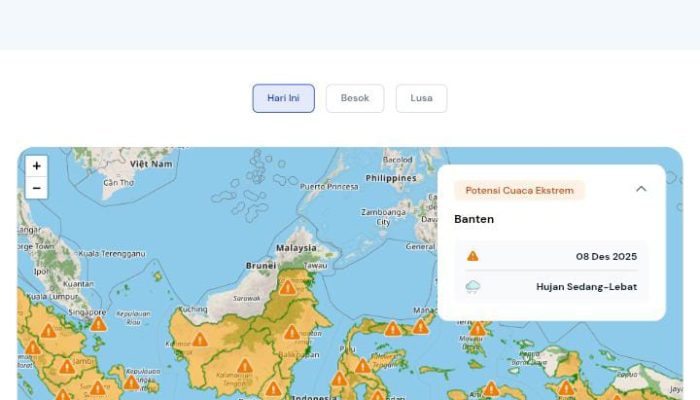Zoom in on the map

[36, 166]
